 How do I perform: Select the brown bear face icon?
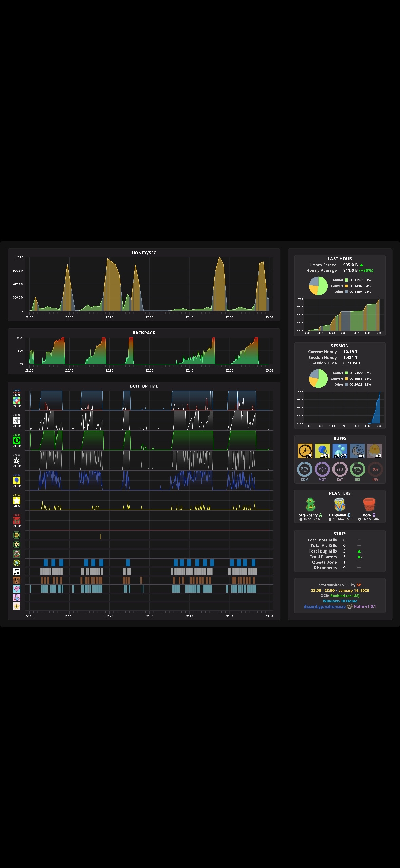(x=17, y=580)
